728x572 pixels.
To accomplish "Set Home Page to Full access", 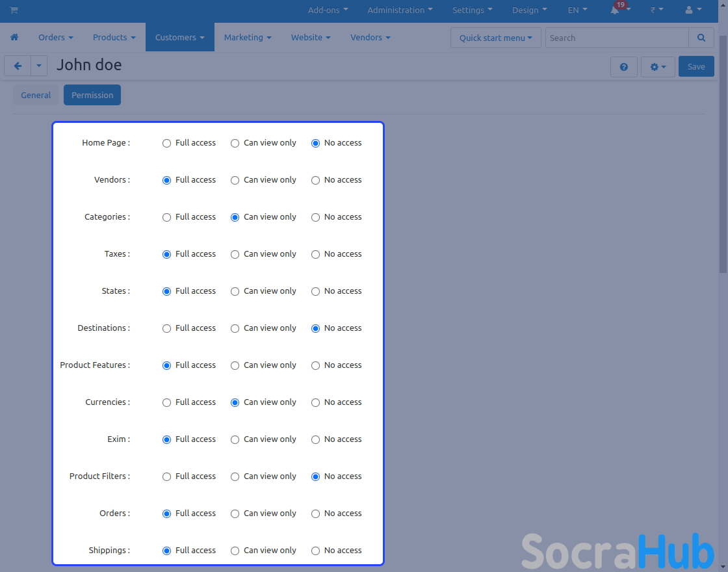I will click(167, 143).
